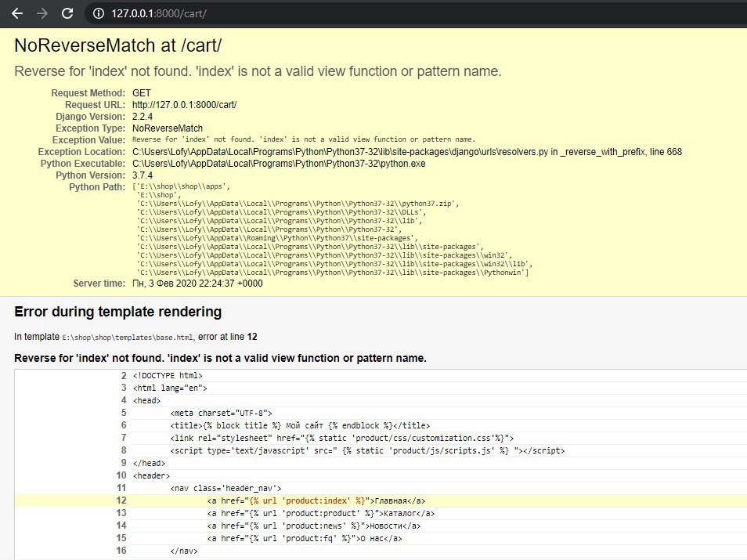Click the Server time value
The image size is (747, 560).
coord(197,283)
